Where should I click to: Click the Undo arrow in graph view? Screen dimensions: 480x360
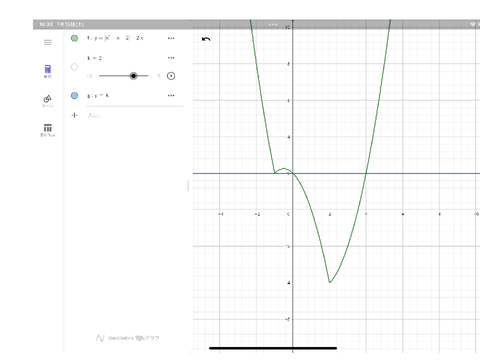[206, 39]
